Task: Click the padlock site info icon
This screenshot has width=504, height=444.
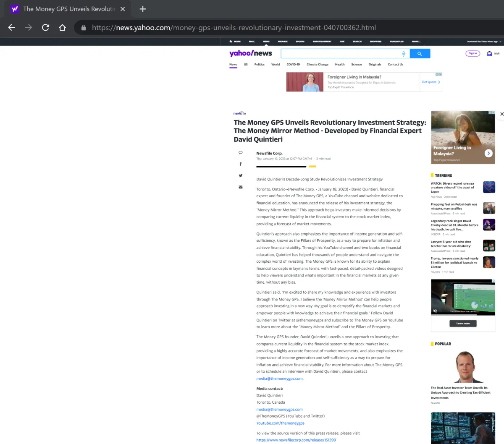Action: [83, 28]
